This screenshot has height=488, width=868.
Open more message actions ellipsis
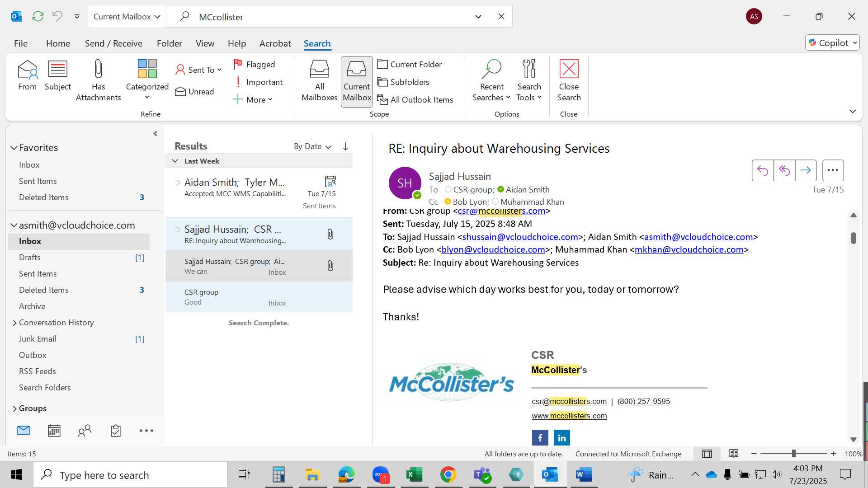(833, 170)
